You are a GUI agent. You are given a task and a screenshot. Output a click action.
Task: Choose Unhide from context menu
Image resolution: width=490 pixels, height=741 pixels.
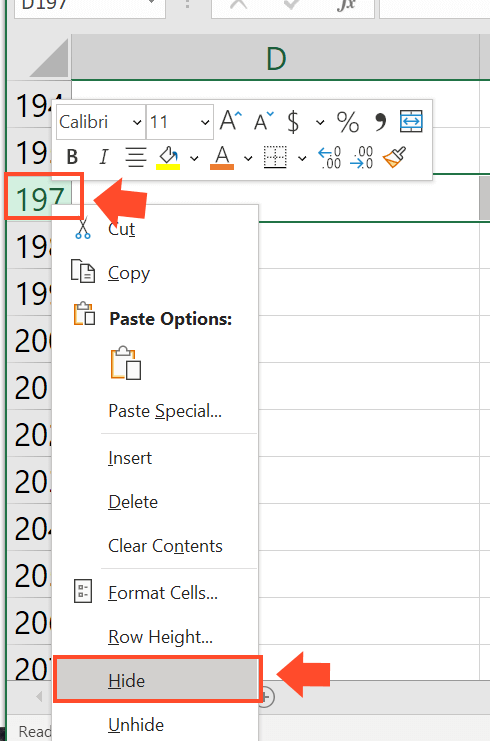tap(155, 724)
